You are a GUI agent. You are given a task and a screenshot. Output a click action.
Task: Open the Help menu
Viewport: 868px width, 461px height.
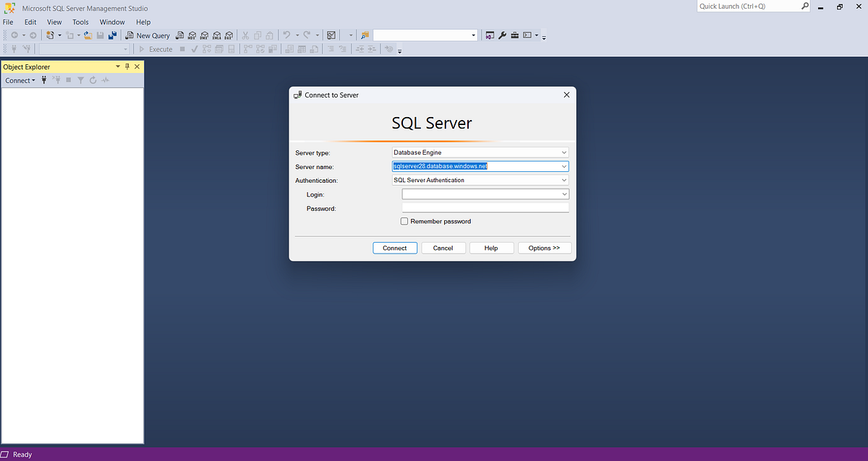143,22
